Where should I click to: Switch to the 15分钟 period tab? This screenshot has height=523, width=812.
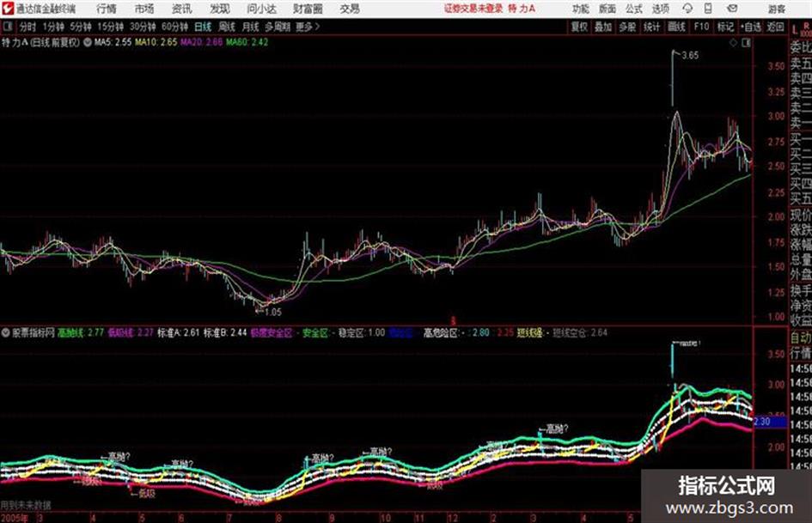point(110,27)
